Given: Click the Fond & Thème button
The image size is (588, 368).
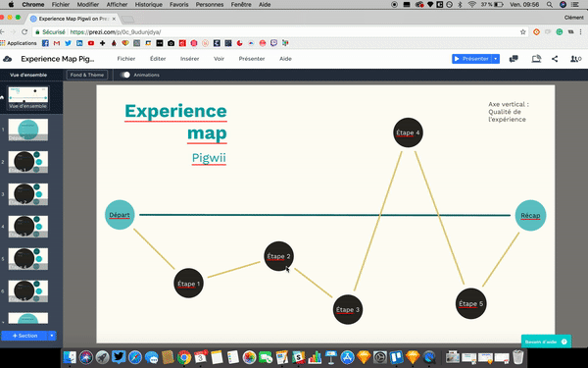Looking at the screenshot, I should [87, 75].
